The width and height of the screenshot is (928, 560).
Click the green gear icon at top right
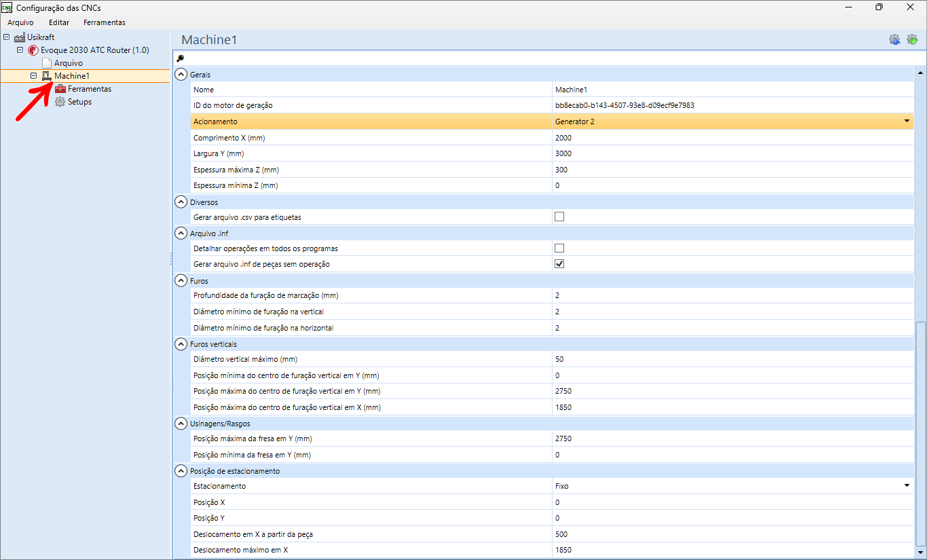pyautogui.click(x=912, y=40)
